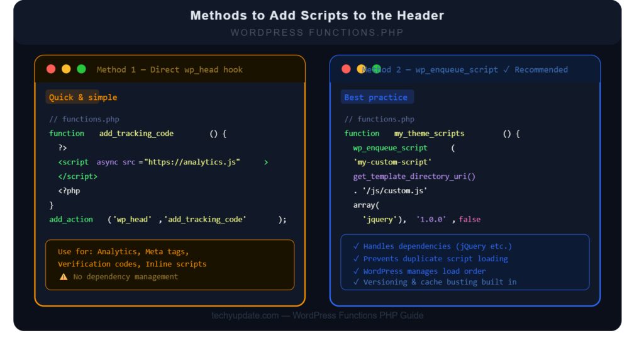Image resolution: width=644 pixels, height=340 pixels.
Task: Click the <?php opening tag line
Action: (x=69, y=191)
